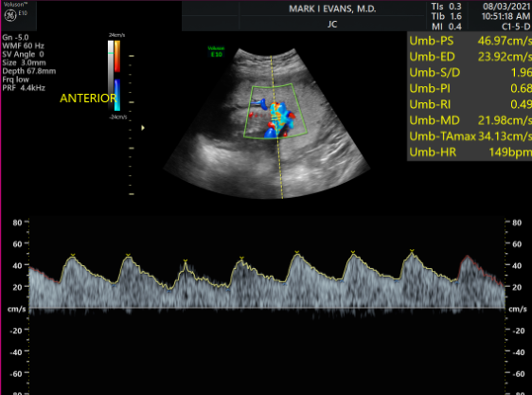Select the Umb-PS measurement row

(x=470, y=41)
